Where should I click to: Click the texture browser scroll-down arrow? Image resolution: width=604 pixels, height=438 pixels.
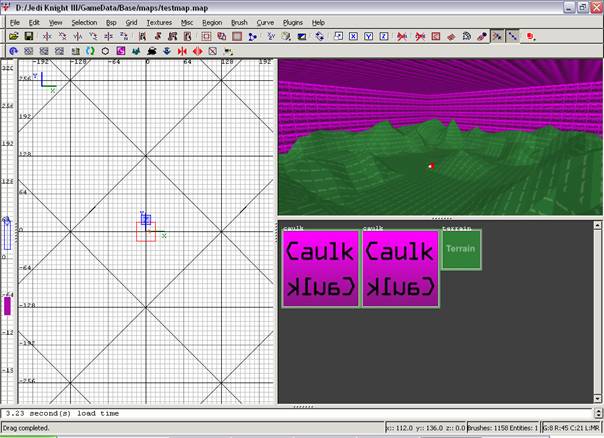(597, 399)
